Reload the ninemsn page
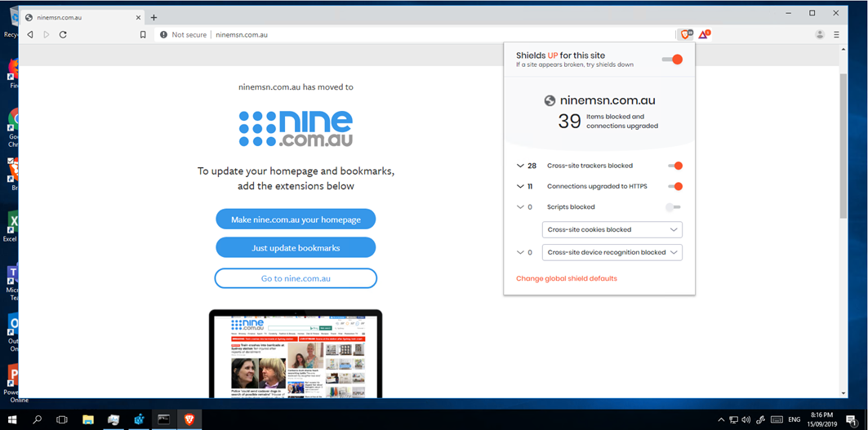This screenshot has height=430, width=868. (63, 34)
